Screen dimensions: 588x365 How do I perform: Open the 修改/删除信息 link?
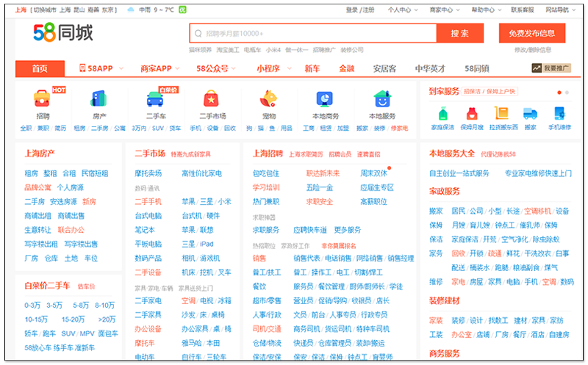coord(532,50)
